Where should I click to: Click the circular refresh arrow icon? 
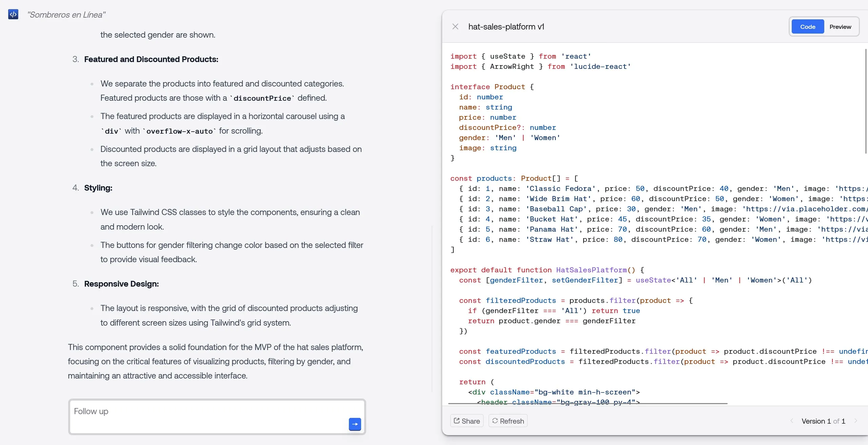pyautogui.click(x=495, y=421)
